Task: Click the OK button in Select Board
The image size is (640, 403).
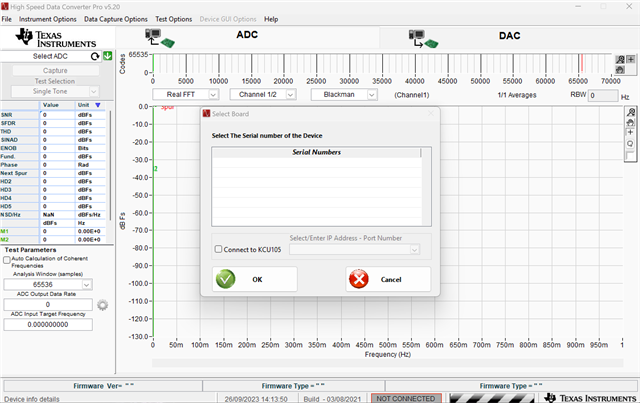Action: 255,279
